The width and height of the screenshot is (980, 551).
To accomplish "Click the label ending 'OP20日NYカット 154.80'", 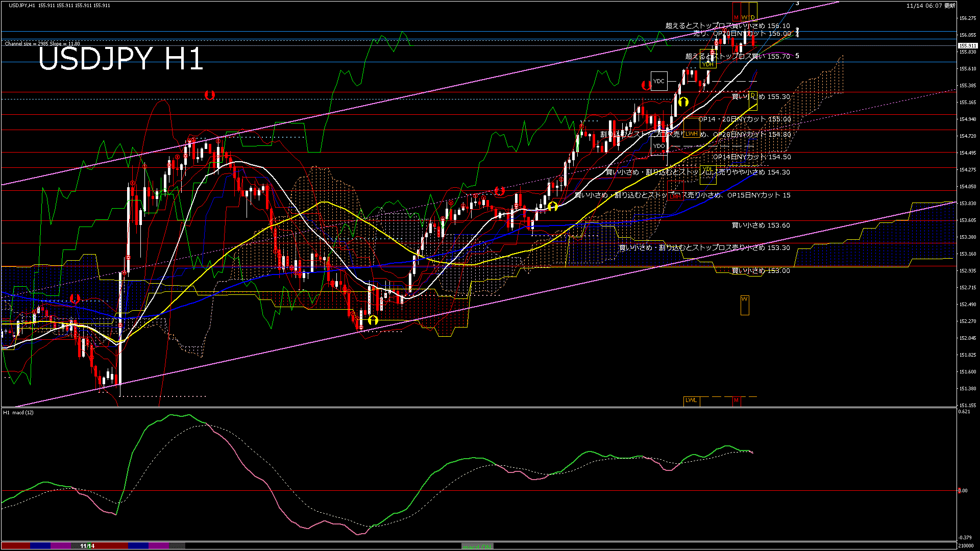I will tap(696, 134).
